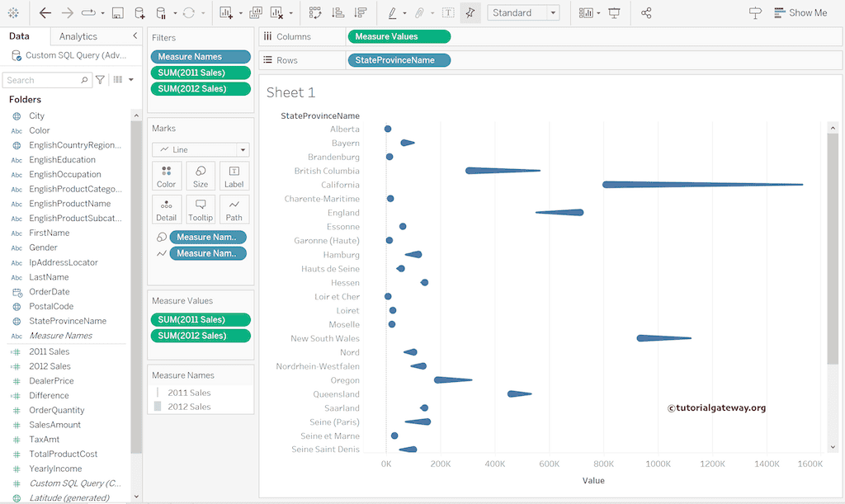Click the Color marks button

tap(167, 176)
